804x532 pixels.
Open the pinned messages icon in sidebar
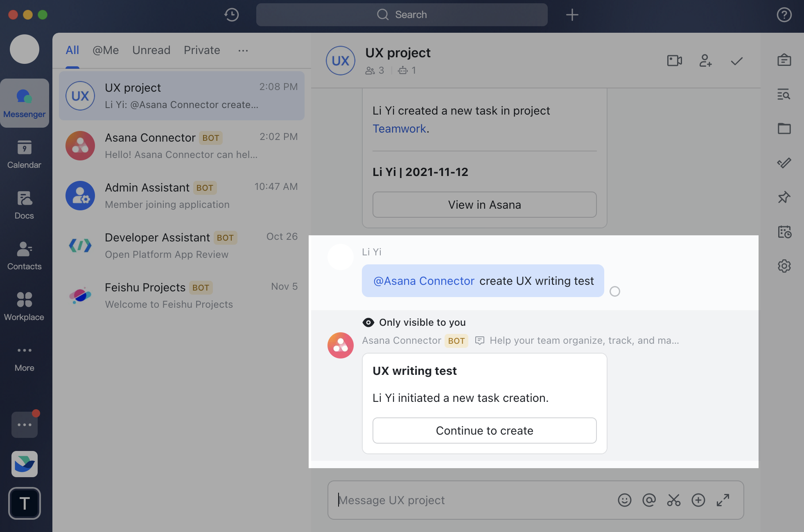784,198
